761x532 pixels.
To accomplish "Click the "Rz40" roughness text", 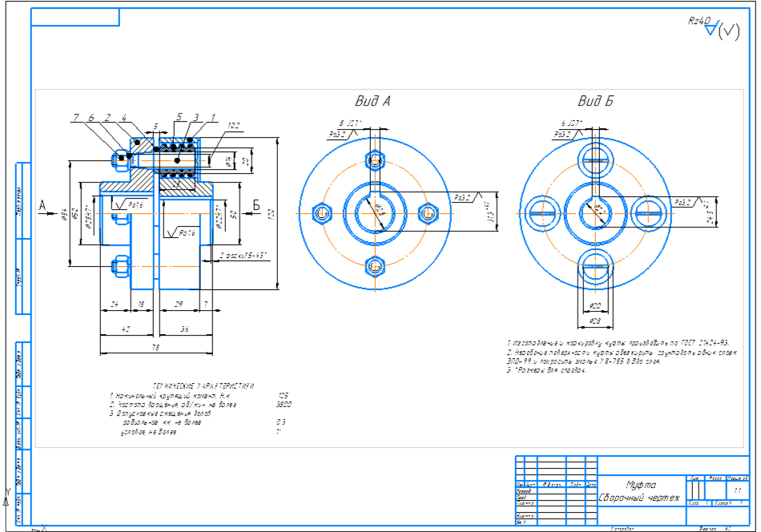I will [x=699, y=21].
